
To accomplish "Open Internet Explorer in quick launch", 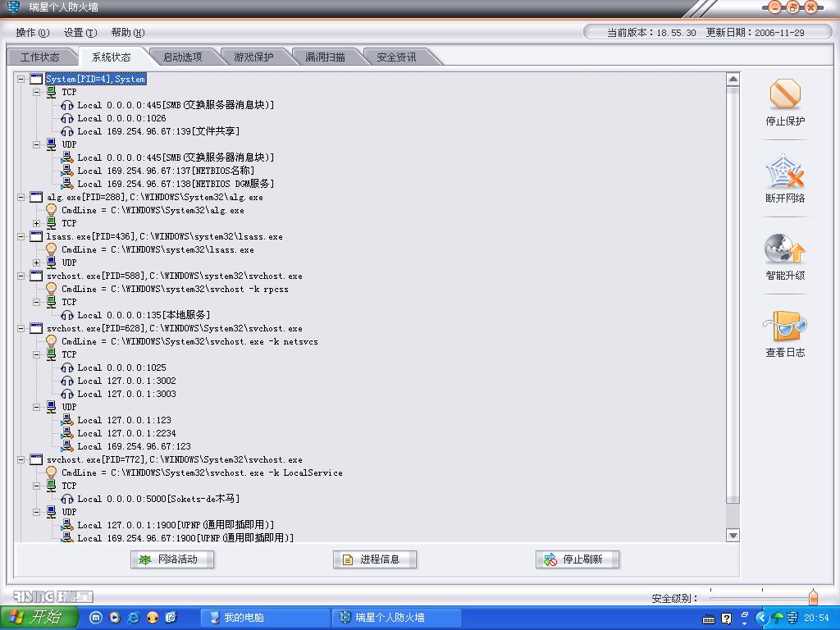I will coord(134,618).
